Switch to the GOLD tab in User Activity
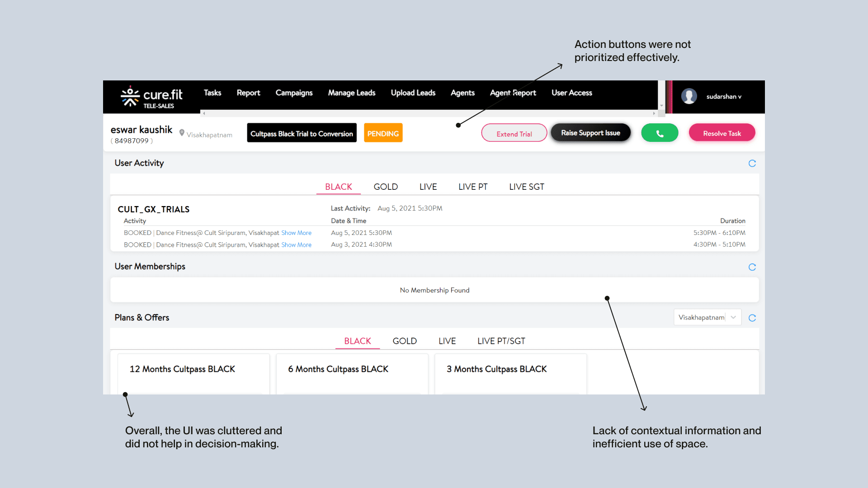The image size is (868, 488). tap(386, 187)
